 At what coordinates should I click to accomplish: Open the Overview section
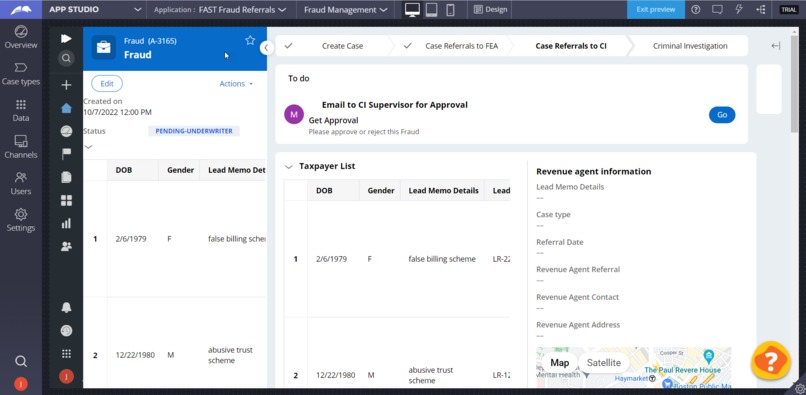point(21,37)
